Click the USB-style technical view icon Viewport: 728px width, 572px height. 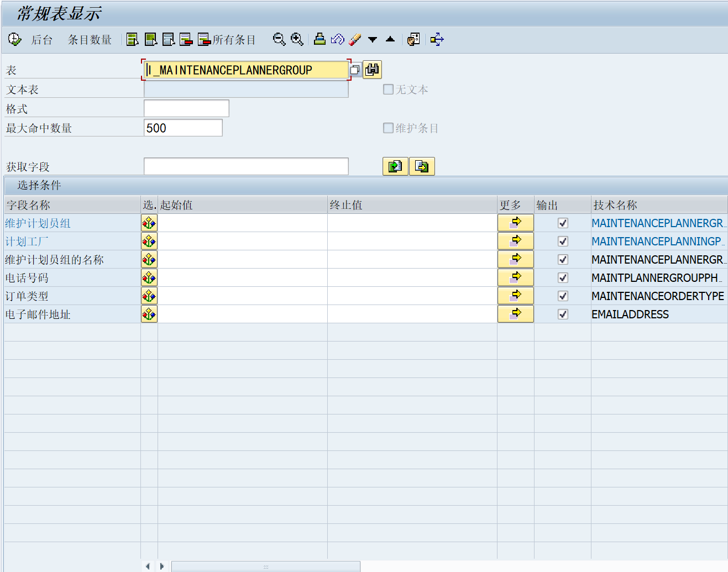click(x=437, y=39)
